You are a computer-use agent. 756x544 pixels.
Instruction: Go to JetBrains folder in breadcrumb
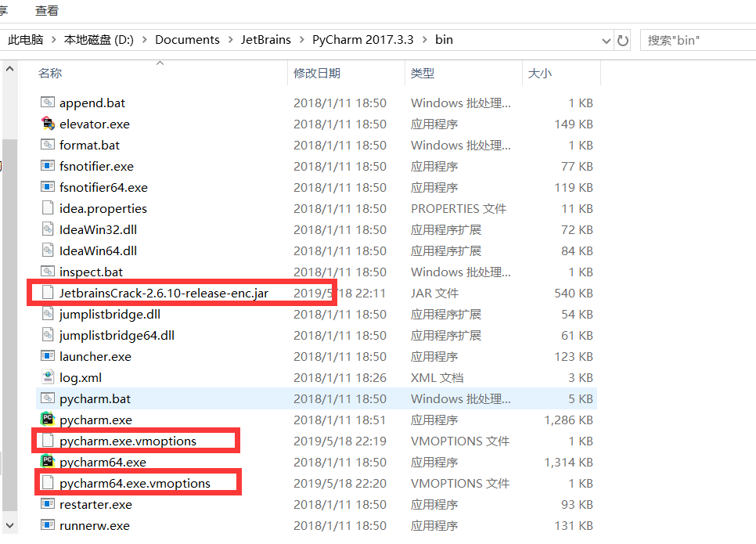coord(265,40)
